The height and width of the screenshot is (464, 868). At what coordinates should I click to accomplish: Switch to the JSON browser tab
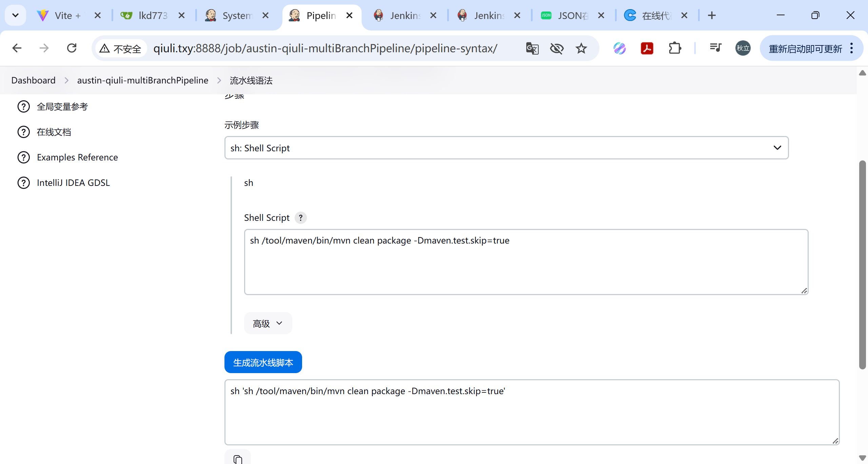click(572, 16)
